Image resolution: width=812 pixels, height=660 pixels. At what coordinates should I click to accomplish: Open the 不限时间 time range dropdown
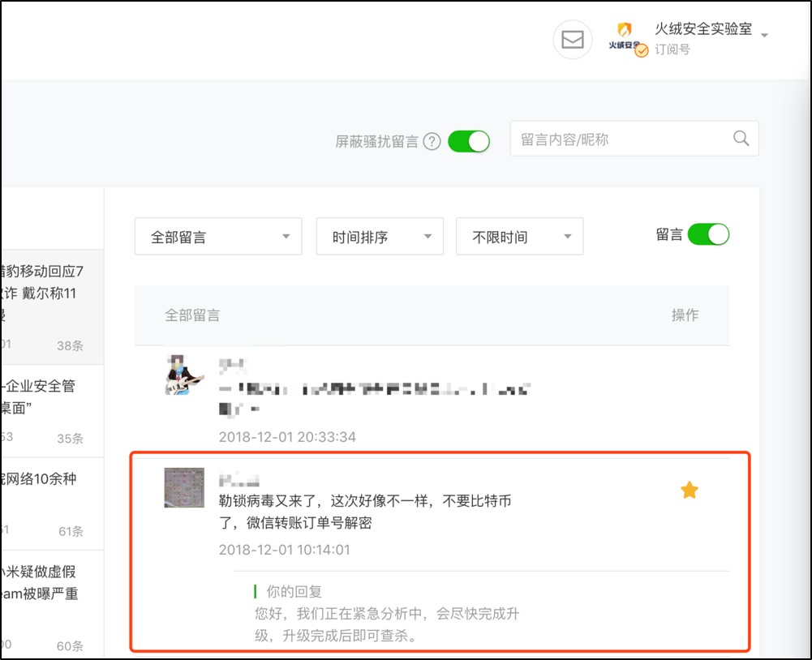click(x=519, y=237)
